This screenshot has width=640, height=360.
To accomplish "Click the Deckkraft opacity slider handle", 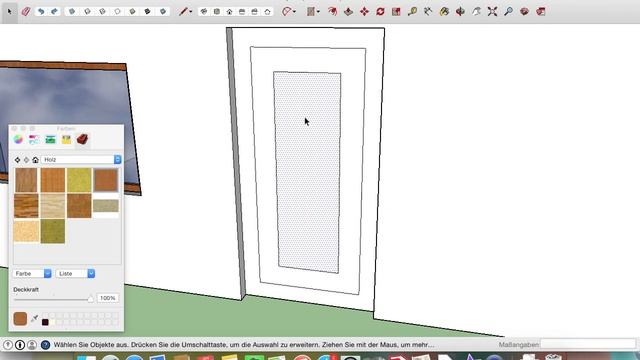I will click(90, 299).
